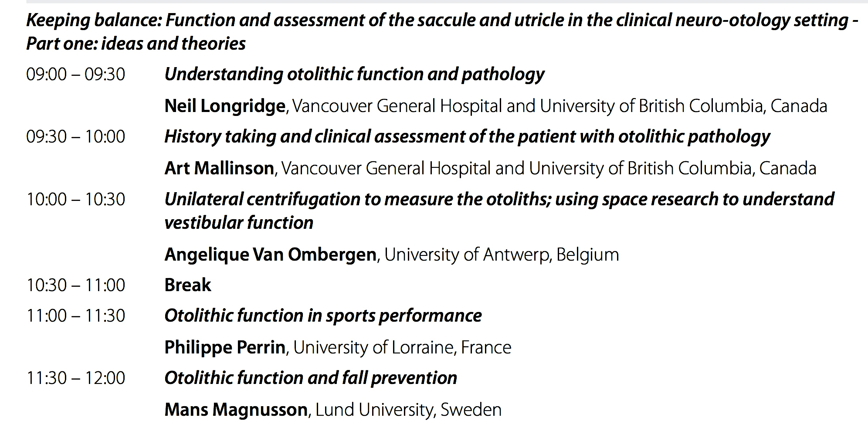Click 'University of Antwerp, Belgium' affiliation

pos(502,255)
